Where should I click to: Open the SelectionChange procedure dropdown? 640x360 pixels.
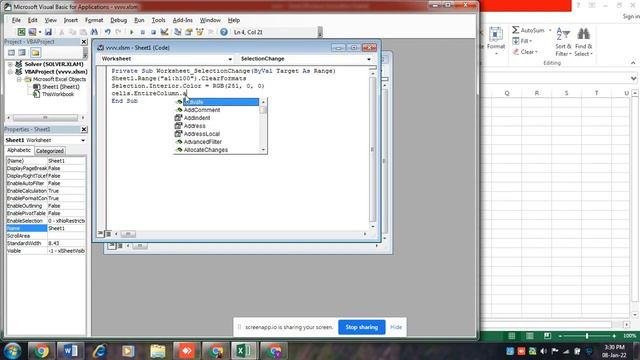[369, 59]
